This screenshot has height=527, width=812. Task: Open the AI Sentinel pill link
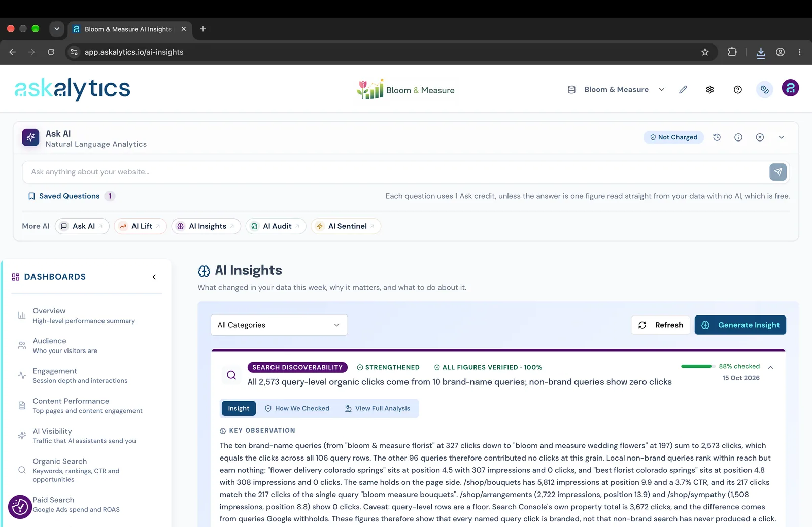pyautogui.click(x=346, y=226)
